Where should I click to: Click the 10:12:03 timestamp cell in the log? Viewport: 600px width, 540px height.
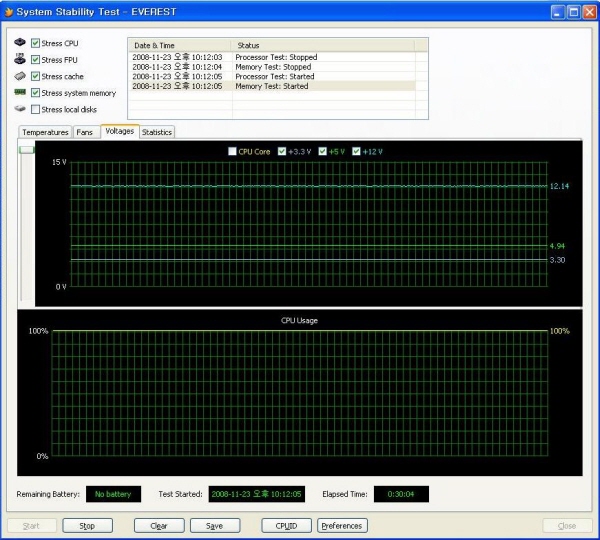coord(177,57)
